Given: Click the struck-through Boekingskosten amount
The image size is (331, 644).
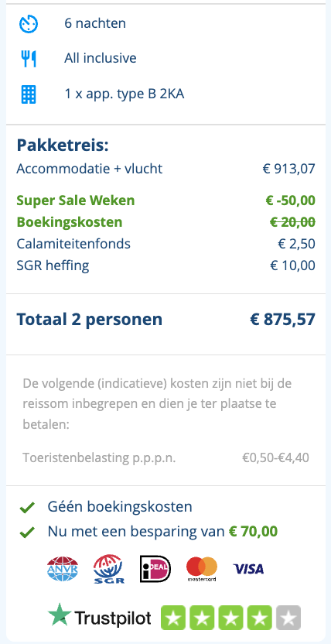Looking at the screenshot, I should coord(292,222).
